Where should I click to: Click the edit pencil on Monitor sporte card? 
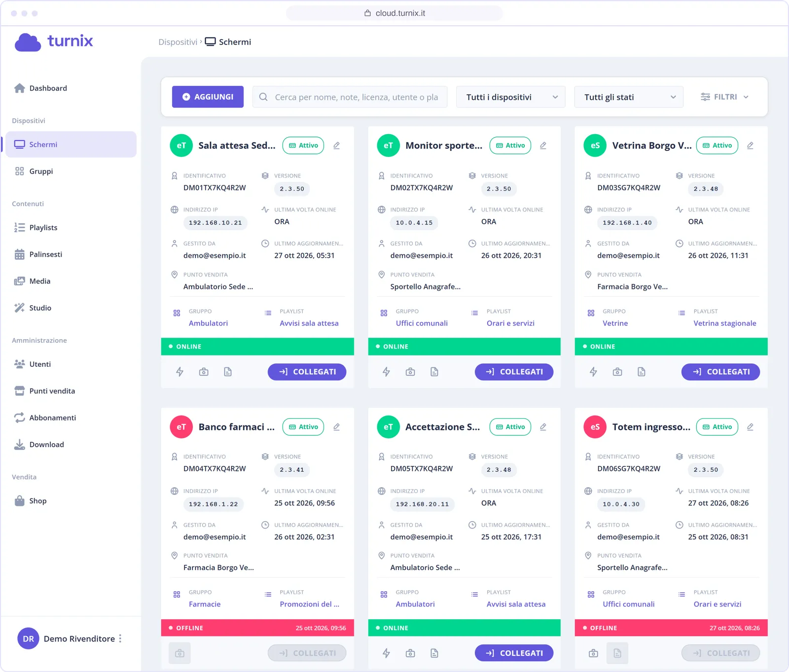[x=543, y=145]
